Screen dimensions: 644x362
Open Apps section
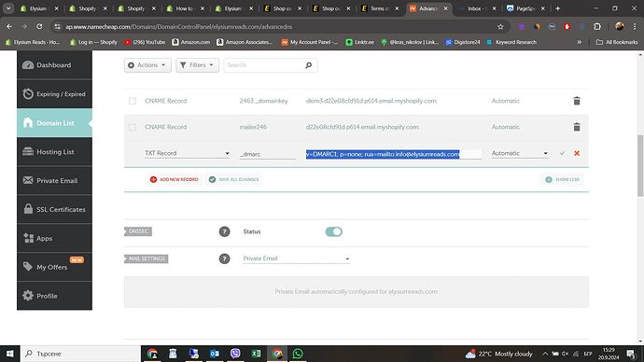54,238
